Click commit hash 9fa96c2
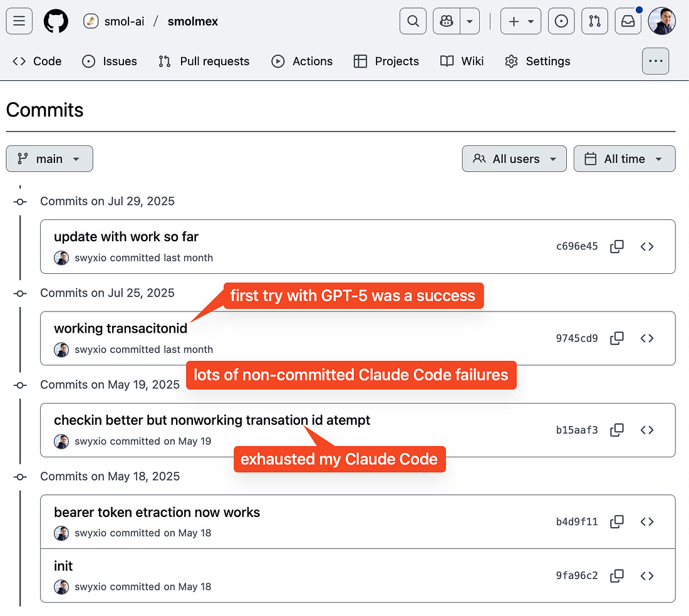The width and height of the screenshot is (689, 616). point(577,575)
